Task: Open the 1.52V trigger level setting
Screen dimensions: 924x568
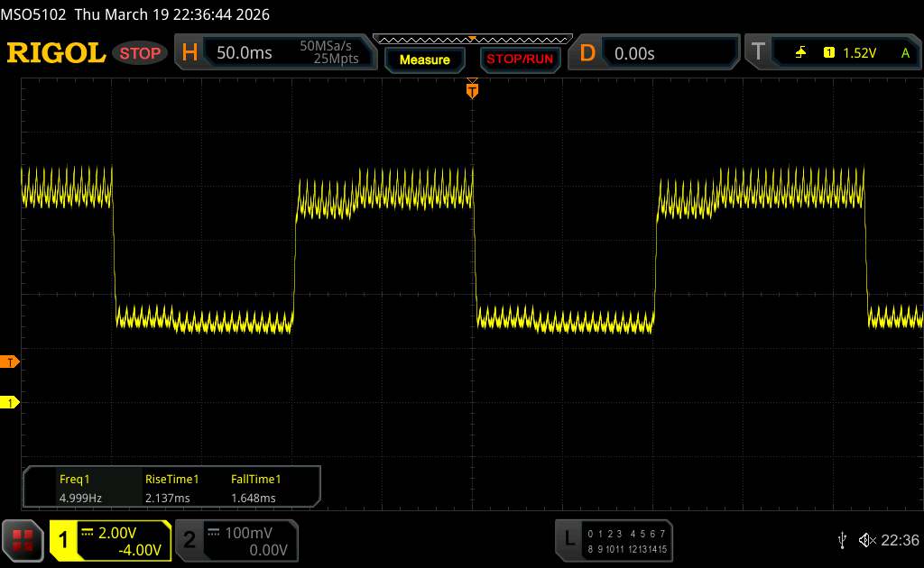Action: [859, 53]
